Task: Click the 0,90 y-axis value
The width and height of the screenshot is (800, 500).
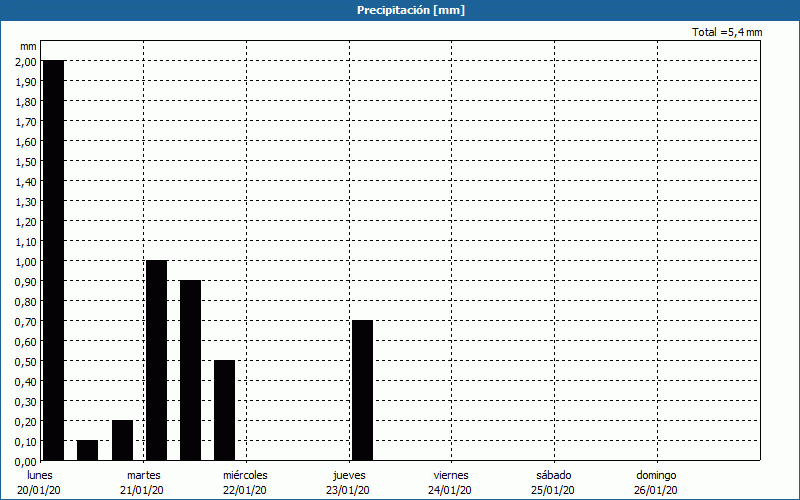Action: coord(26,282)
